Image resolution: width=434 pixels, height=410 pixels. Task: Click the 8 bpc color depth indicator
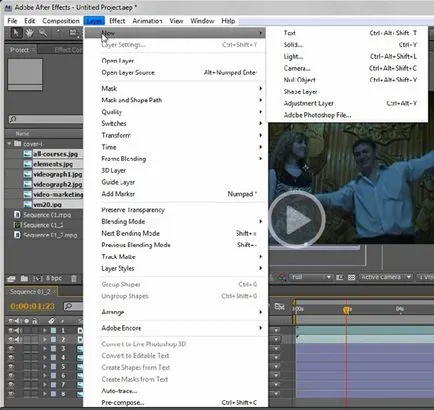tap(54, 278)
